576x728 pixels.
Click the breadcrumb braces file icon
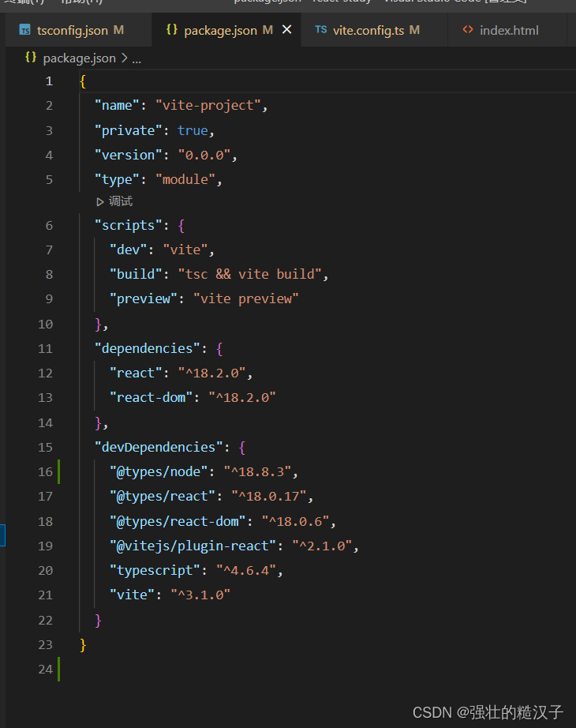(31, 58)
